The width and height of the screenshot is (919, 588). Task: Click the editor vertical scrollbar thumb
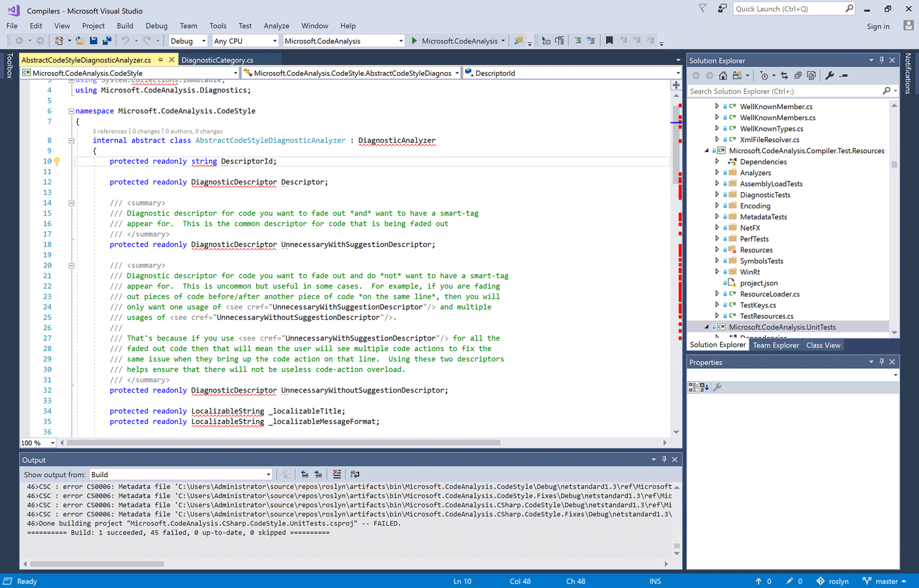tap(676, 145)
